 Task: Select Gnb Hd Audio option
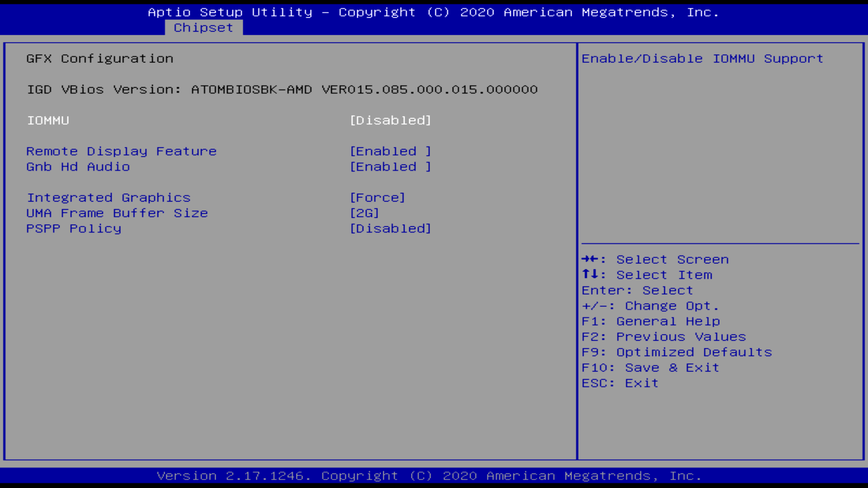78,167
